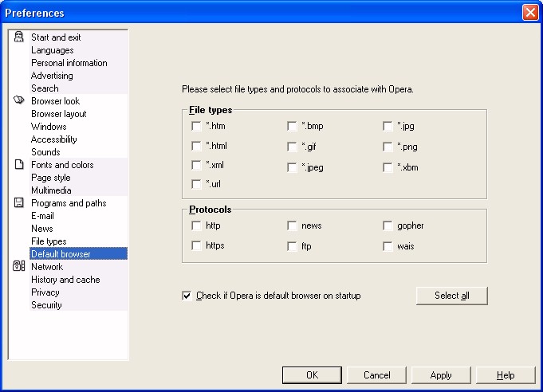This screenshot has height=392, width=543.
Task: Click the Browser look category icon
Action: [x=18, y=100]
